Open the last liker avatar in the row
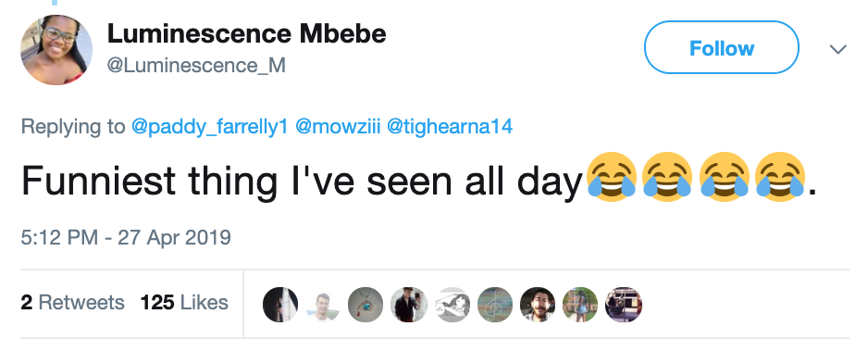 click(x=624, y=305)
